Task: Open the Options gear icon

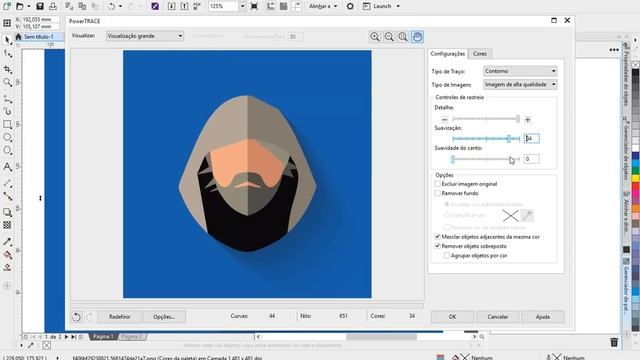Action: pyautogui.click(x=350, y=6)
